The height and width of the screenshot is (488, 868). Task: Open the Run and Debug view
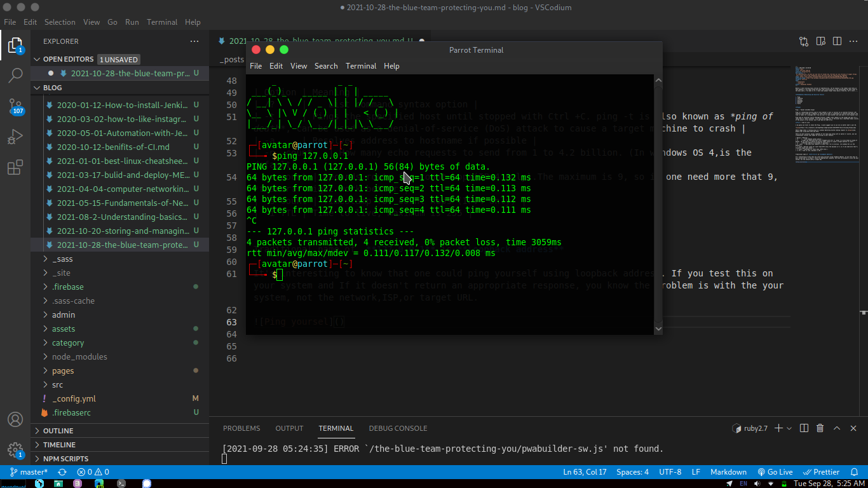(15, 137)
